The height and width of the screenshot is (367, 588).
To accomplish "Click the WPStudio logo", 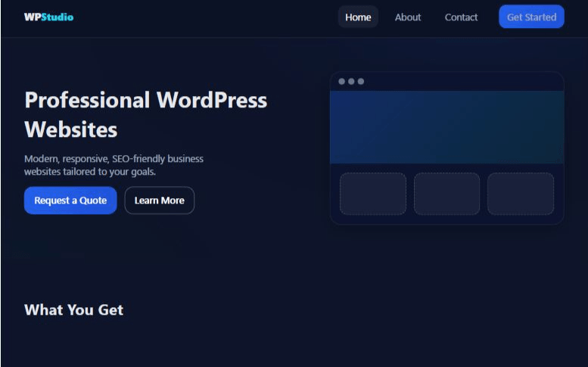I will (48, 17).
